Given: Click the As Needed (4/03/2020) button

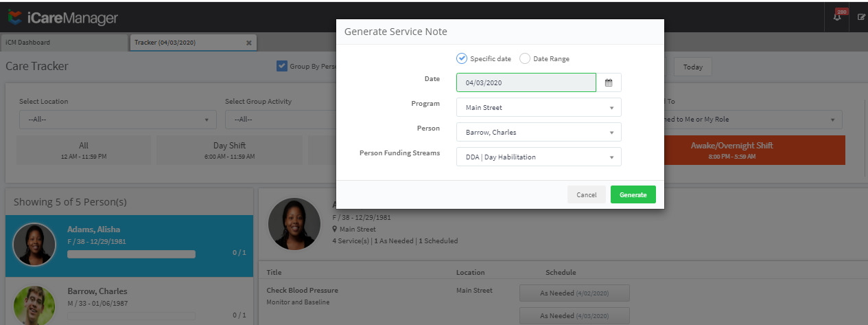Looking at the screenshot, I should (x=574, y=315).
